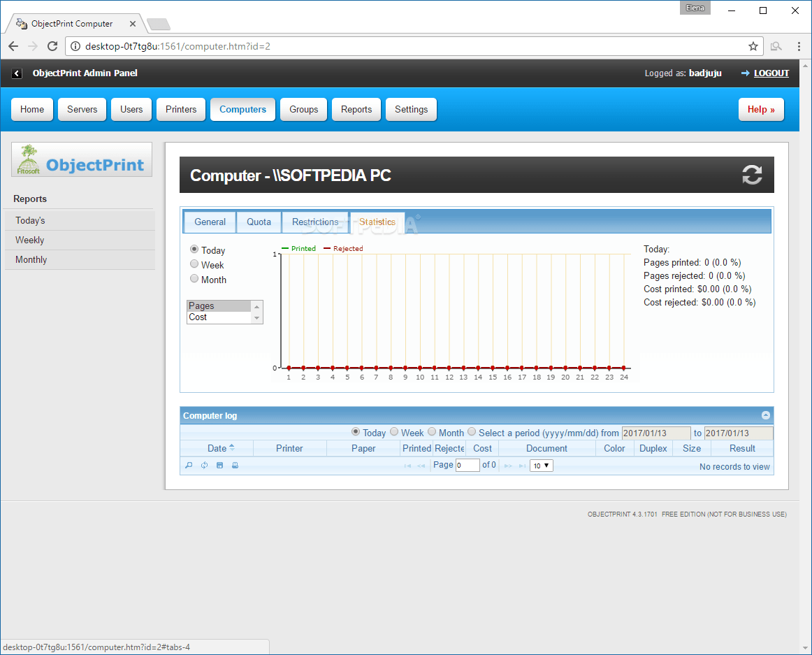This screenshot has height=655, width=812.
Task: Click the Page number input field
Action: 467,465
